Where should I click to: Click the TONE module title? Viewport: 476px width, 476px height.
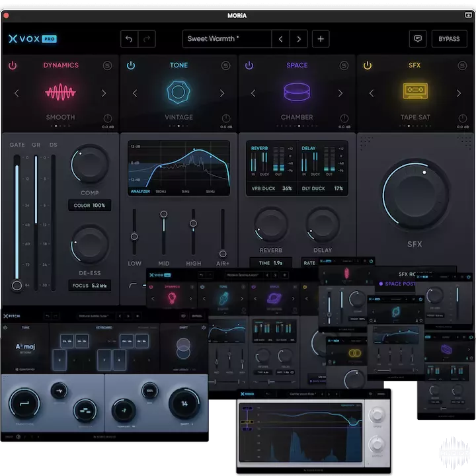tap(178, 65)
